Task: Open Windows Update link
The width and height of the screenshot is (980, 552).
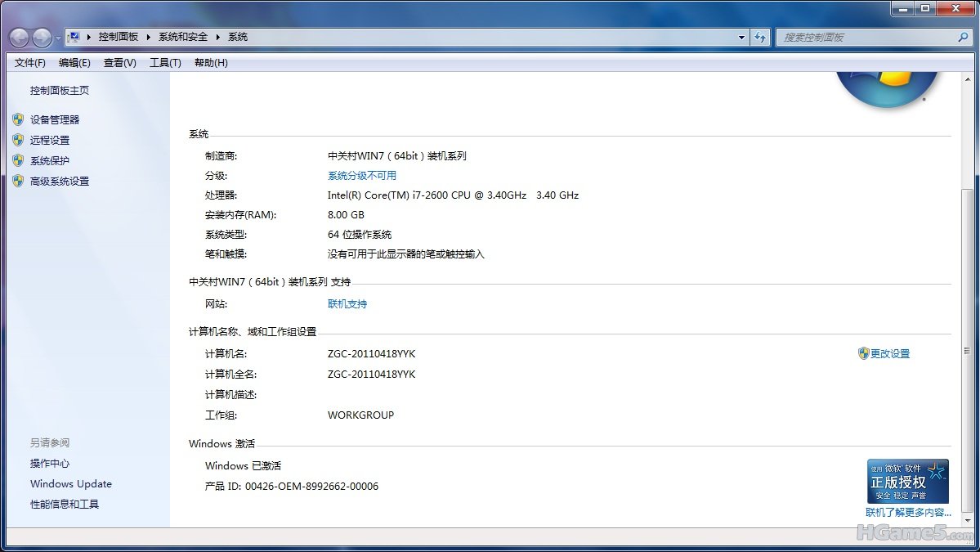Action: coord(71,484)
